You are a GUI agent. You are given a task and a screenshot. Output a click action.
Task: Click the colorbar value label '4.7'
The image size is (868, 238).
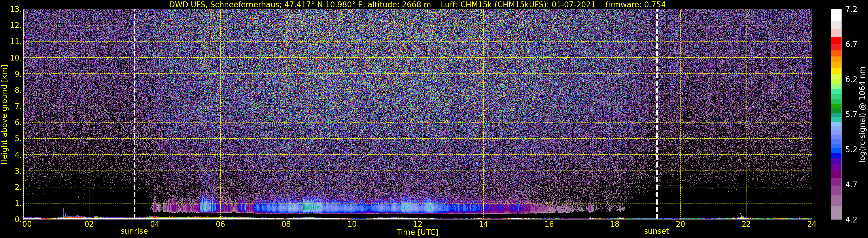pyautogui.click(x=851, y=185)
